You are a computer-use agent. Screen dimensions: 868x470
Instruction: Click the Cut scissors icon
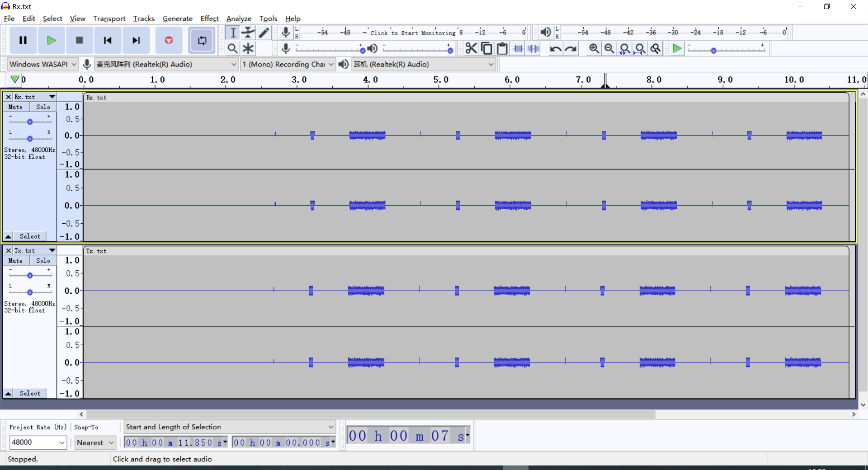(471, 48)
